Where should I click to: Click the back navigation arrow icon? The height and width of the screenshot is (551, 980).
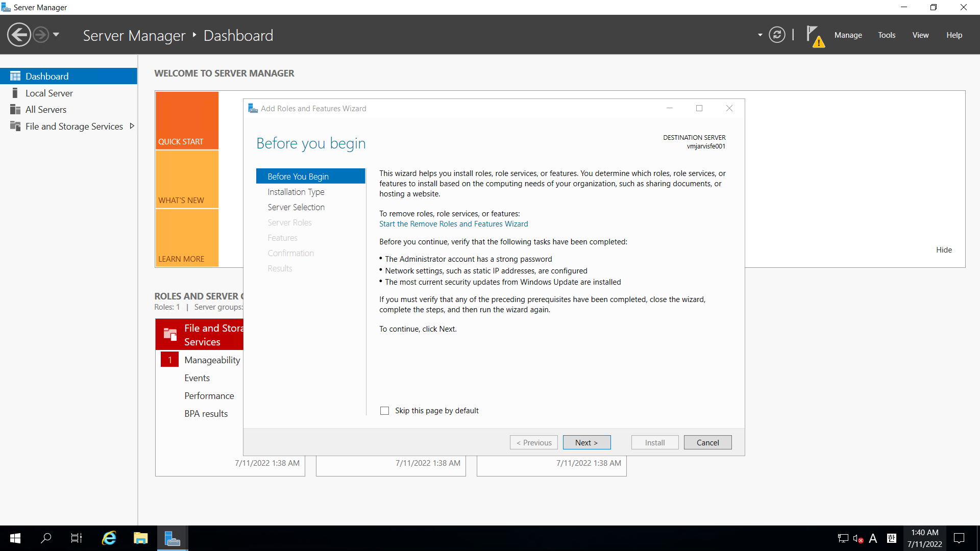click(19, 35)
